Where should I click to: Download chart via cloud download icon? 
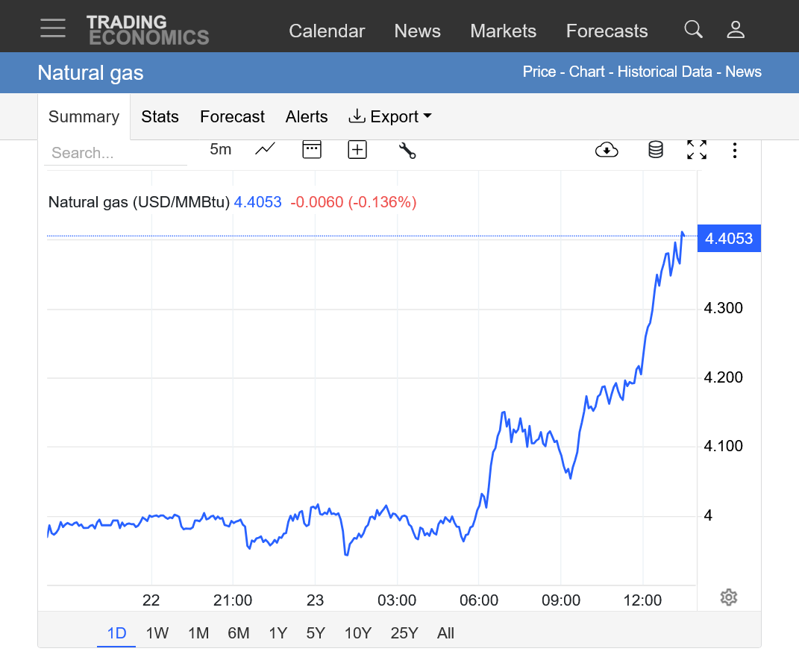coord(607,150)
